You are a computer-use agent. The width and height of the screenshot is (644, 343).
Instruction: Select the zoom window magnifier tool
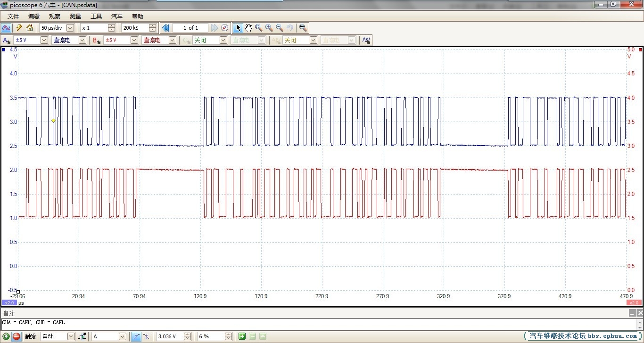[x=259, y=28]
